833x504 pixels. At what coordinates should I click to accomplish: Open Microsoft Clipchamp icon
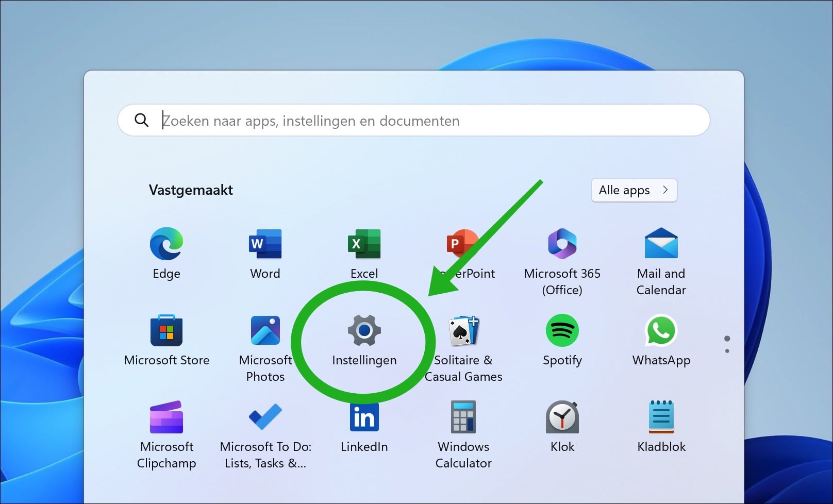(166, 417)
